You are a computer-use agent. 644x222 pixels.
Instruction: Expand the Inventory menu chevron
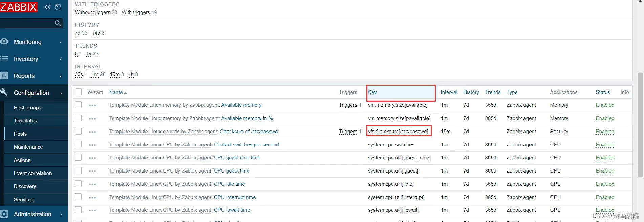point(61,59)
